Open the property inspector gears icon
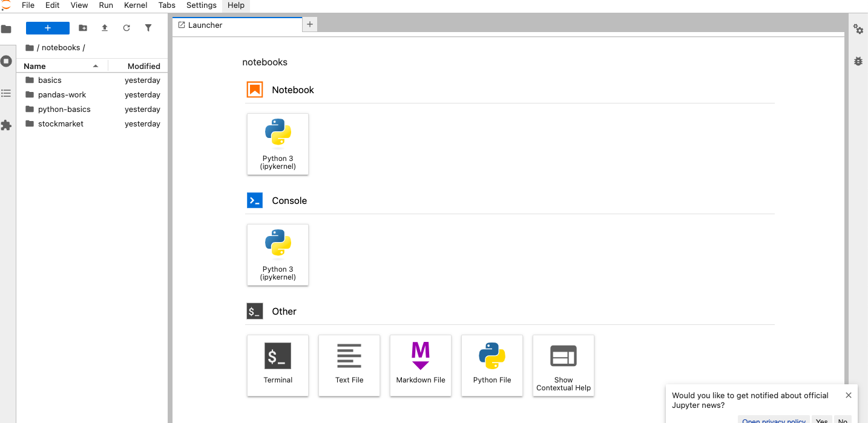 point(858,29)
